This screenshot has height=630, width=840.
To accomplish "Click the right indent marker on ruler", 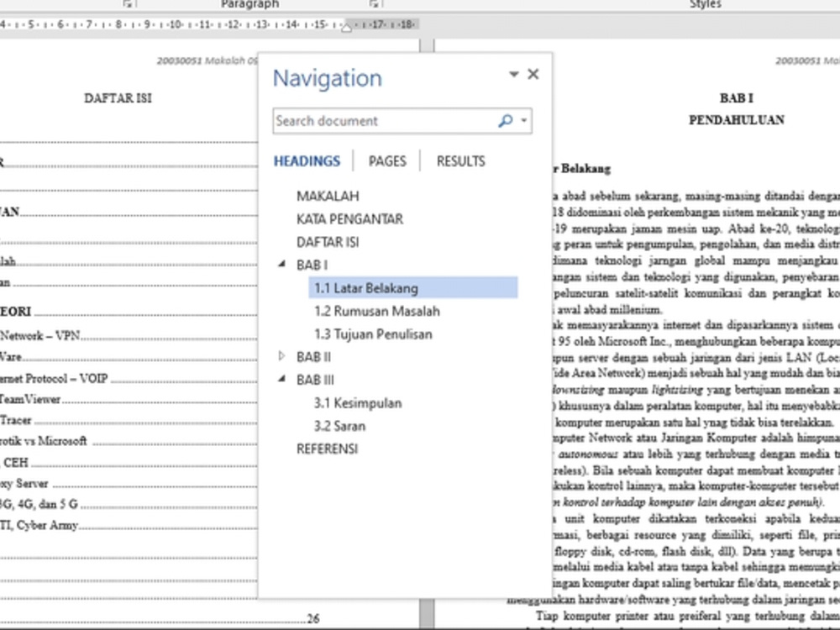I will 347,27.
